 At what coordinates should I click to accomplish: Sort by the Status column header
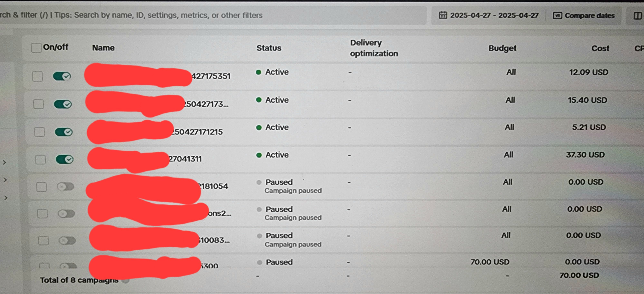pos(269,48)
